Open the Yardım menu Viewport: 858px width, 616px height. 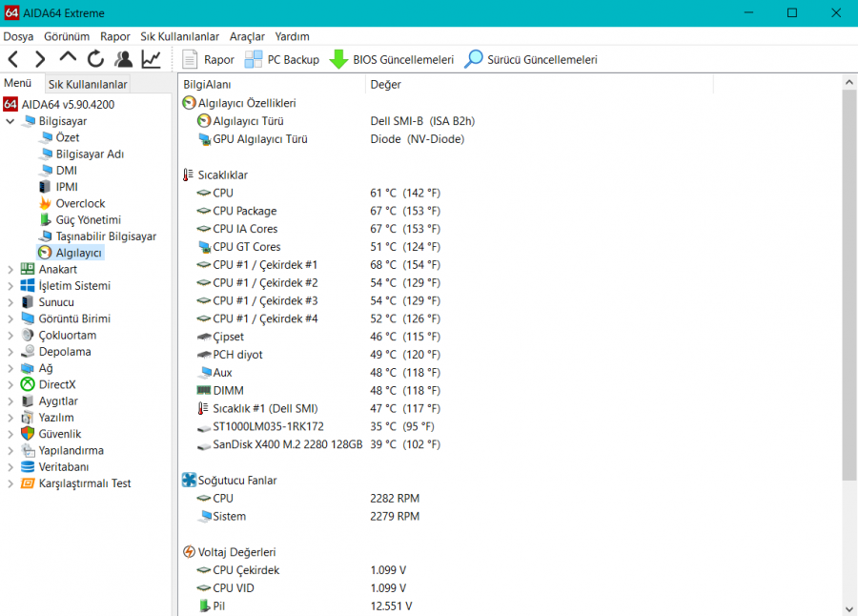293,36
